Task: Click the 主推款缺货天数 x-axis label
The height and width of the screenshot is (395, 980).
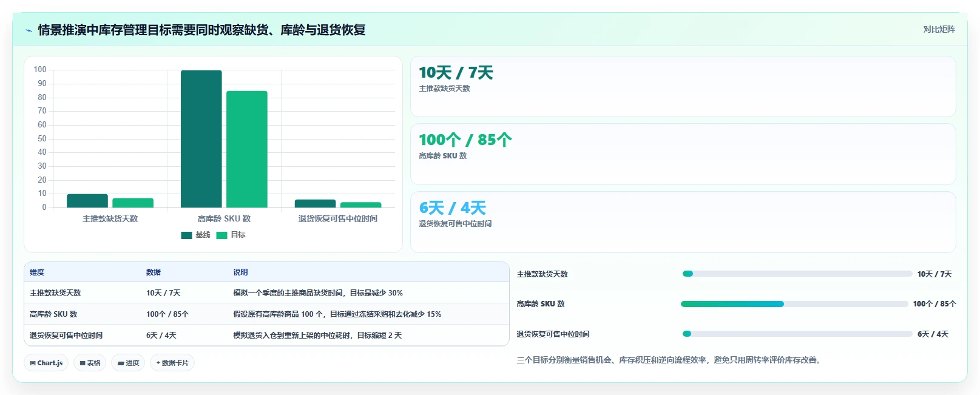Action: click(x=110, y=218)
